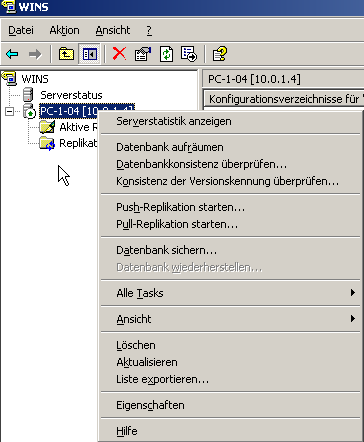Open the Properties toolbar icon
The height and width of the screenshot is (442, 364).
coord(143,54)
